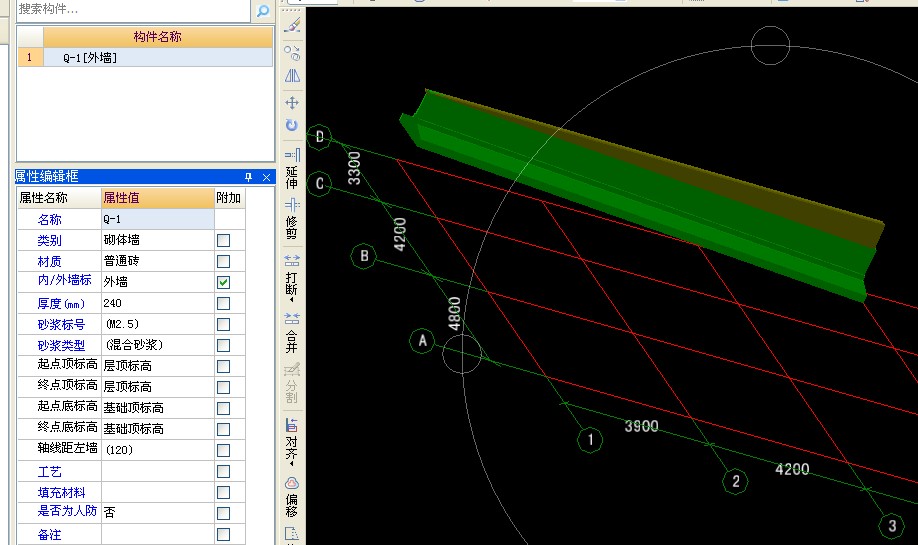
Task: Pin the 属性编辑框 panel
Action: coord(248,177)
